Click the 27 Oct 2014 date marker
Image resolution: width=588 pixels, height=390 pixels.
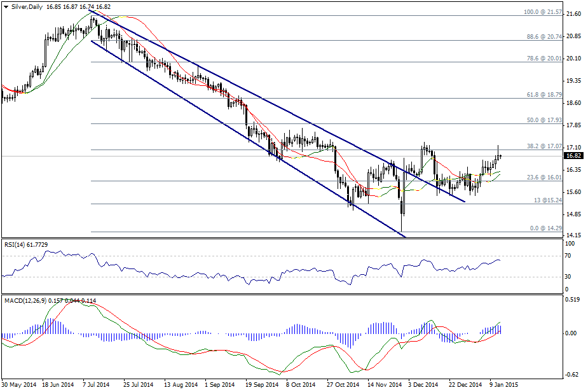click(343, 385)
